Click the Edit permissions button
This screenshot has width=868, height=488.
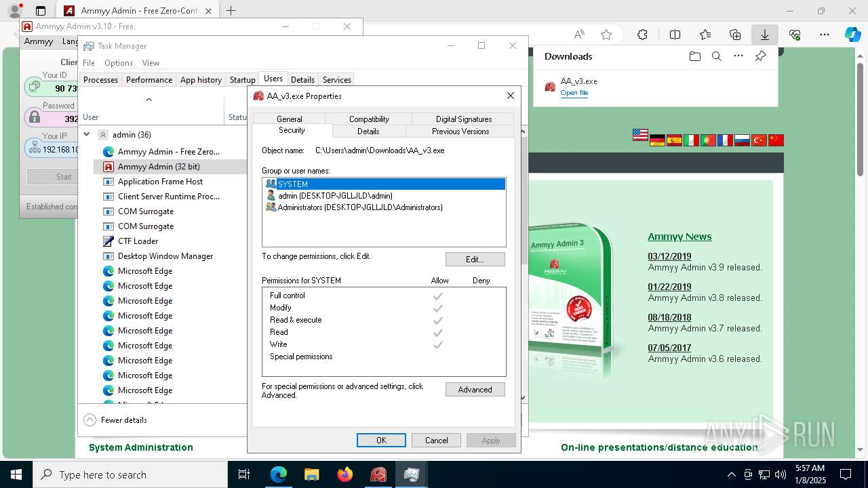pyautogui.click(x=475, y=260)
